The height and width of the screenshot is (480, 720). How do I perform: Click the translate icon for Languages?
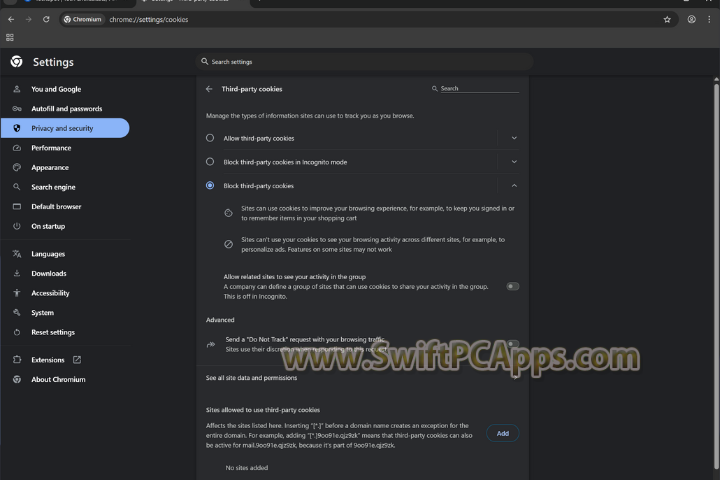pyautogui.click(x=17, y=254)
